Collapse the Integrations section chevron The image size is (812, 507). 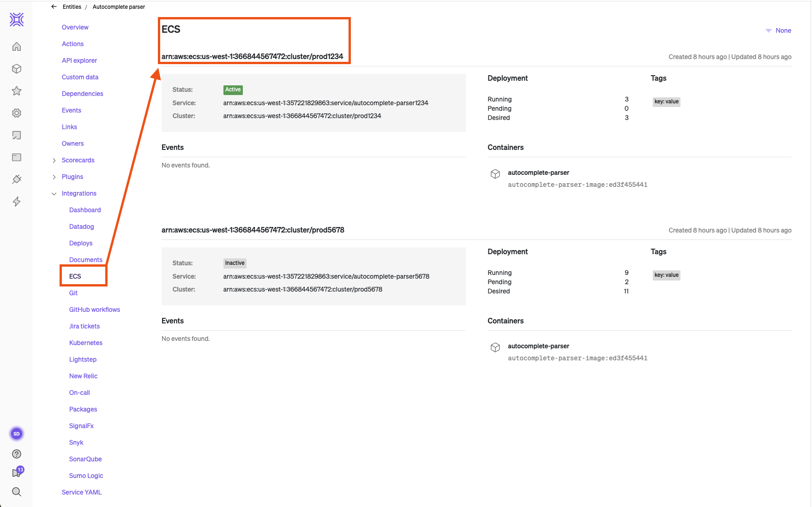coord(54,194)
